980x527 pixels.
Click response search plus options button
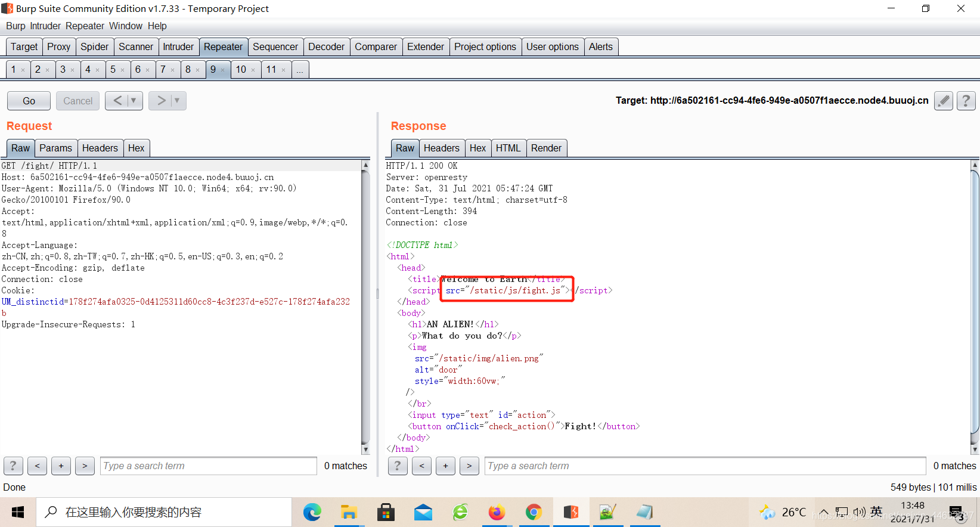[x=445, y=466]
